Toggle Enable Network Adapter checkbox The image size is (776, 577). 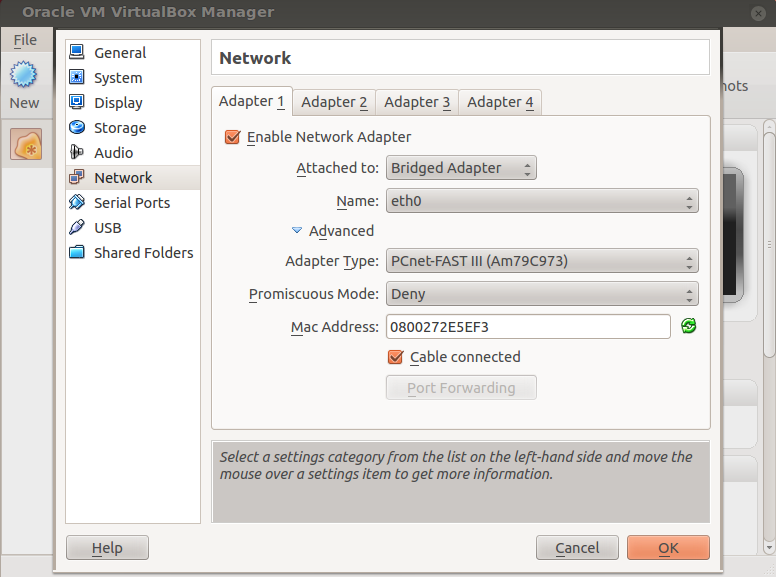(232, 137)
